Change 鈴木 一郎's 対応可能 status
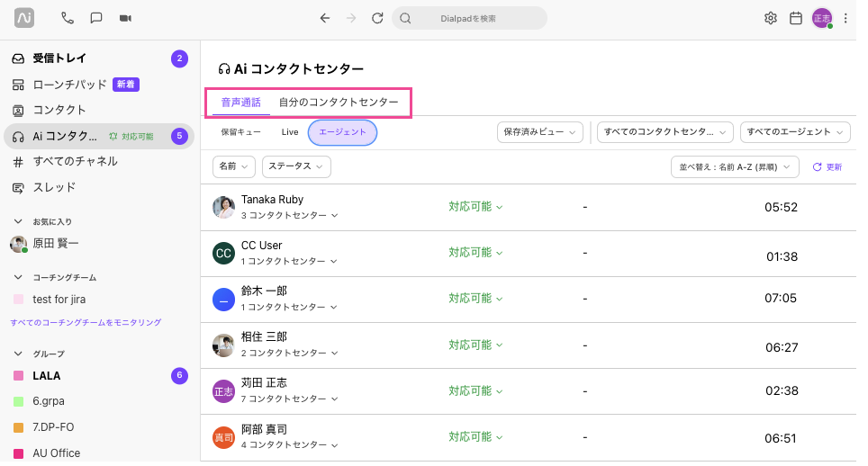 coord(475,299)
